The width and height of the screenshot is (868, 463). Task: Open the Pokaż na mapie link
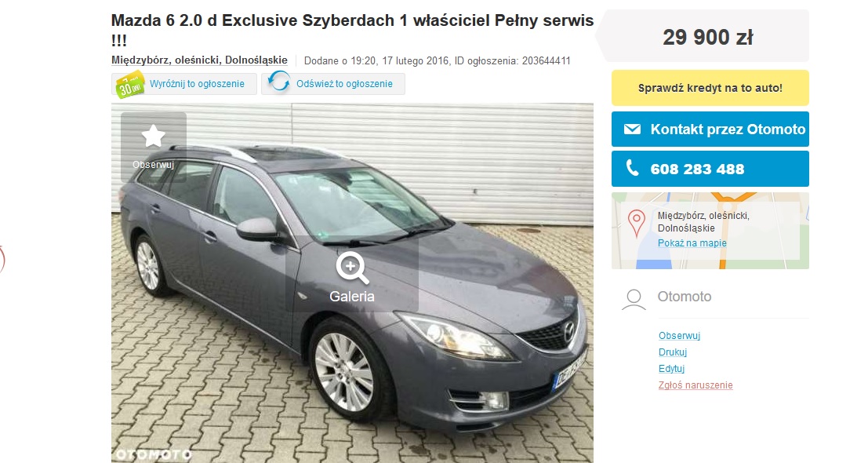pos(692,243)
